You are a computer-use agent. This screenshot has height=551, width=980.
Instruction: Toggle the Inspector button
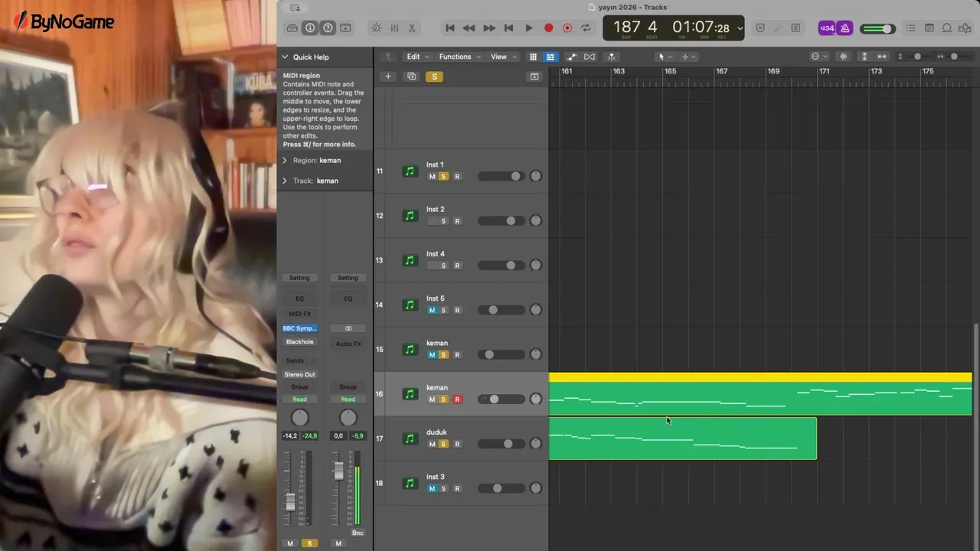[310, 28]
